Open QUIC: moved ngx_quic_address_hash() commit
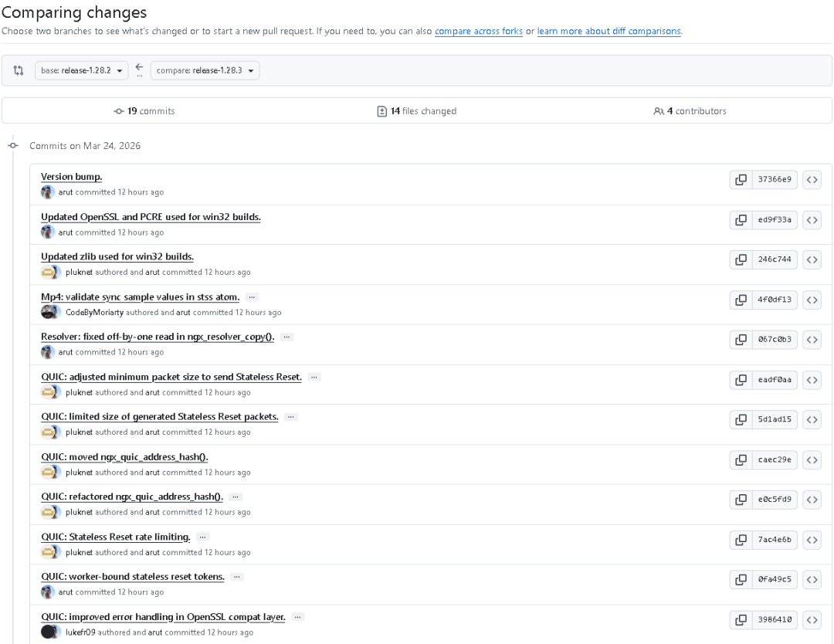Image resolution: width=834 pixels, height=644 pixels. click(x=124, y=457)
